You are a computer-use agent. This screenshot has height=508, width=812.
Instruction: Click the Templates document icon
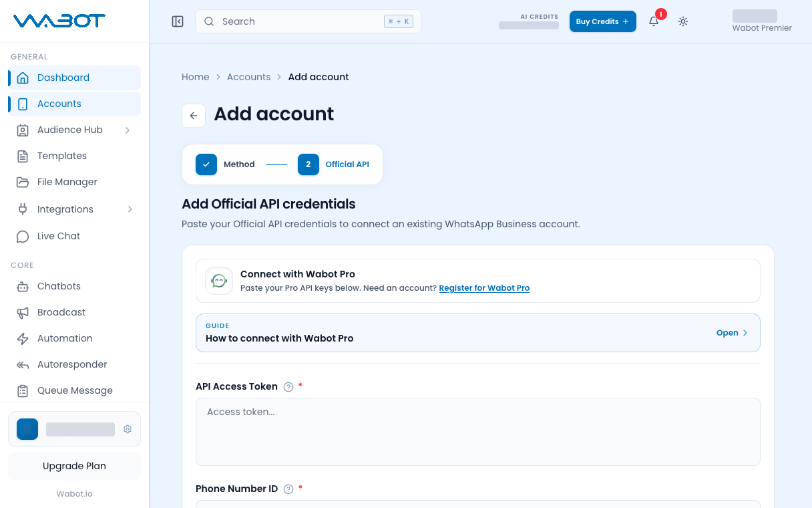coord(23,156)
